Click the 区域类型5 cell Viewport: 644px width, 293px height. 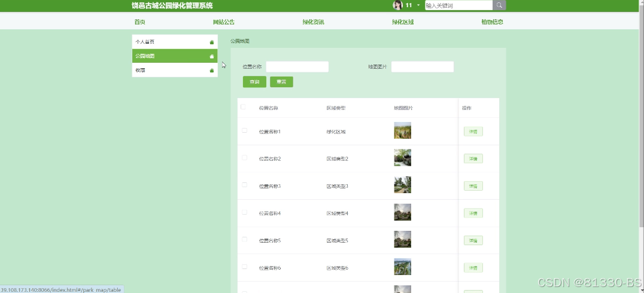point(337,241)
